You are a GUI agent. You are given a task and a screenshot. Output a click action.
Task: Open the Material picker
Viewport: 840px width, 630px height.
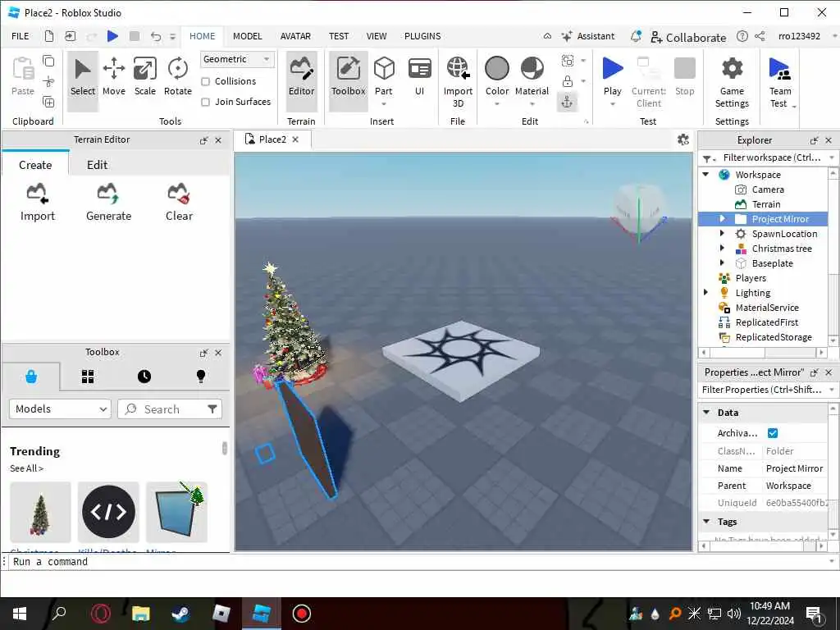click(532, 80)
